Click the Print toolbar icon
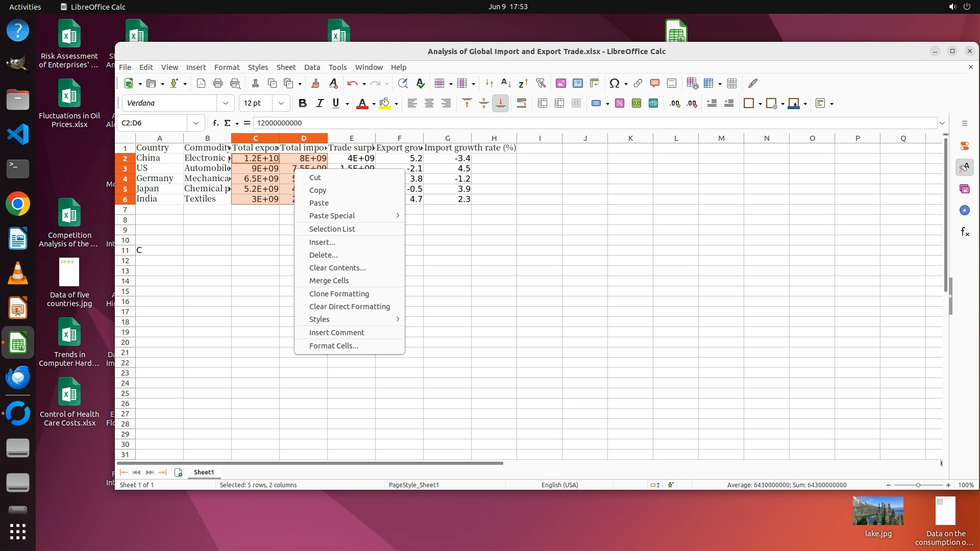This screenshot has width=980, height=551. coord(218,83)
